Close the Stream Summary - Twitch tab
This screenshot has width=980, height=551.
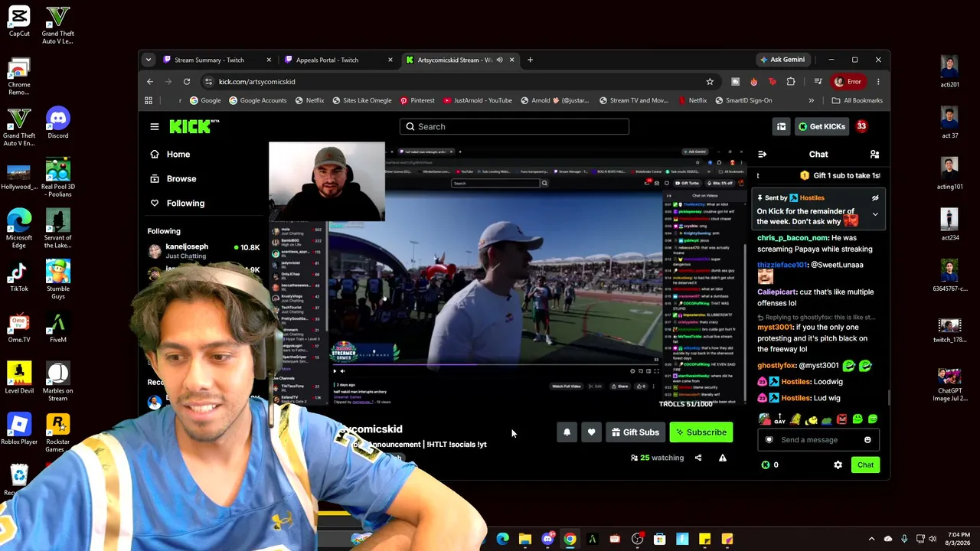pos(269,60)
